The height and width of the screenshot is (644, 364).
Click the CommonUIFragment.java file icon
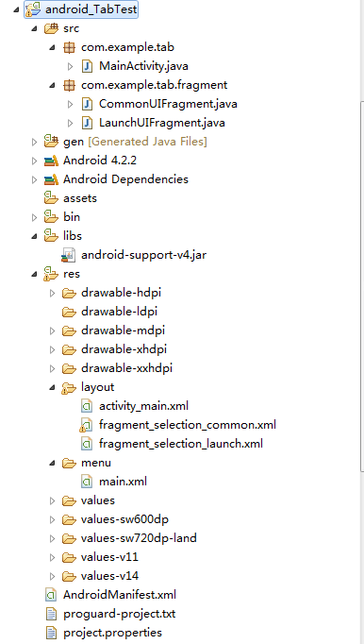point(87,104)
